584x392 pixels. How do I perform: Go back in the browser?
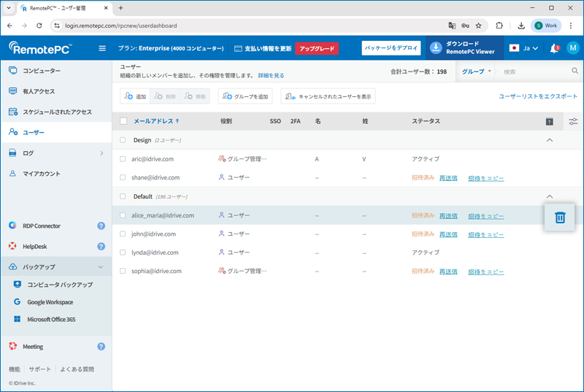coord(9,26)
